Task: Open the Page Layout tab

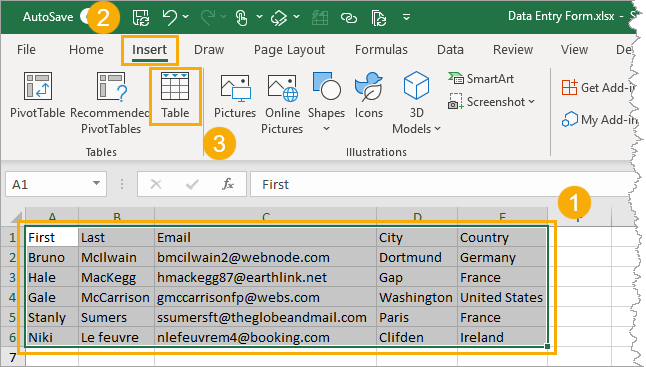Action: pos(289,50)
